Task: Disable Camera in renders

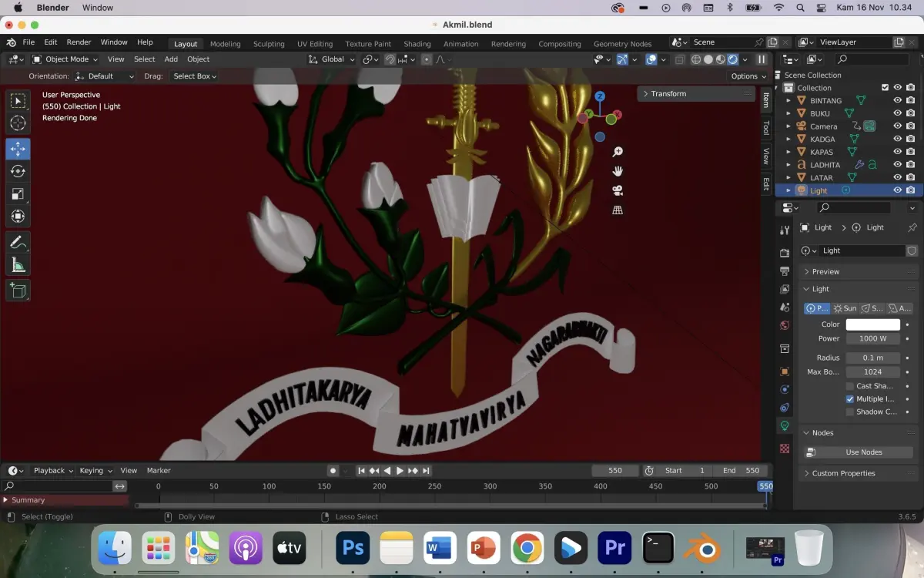Action: click(910, 126)
